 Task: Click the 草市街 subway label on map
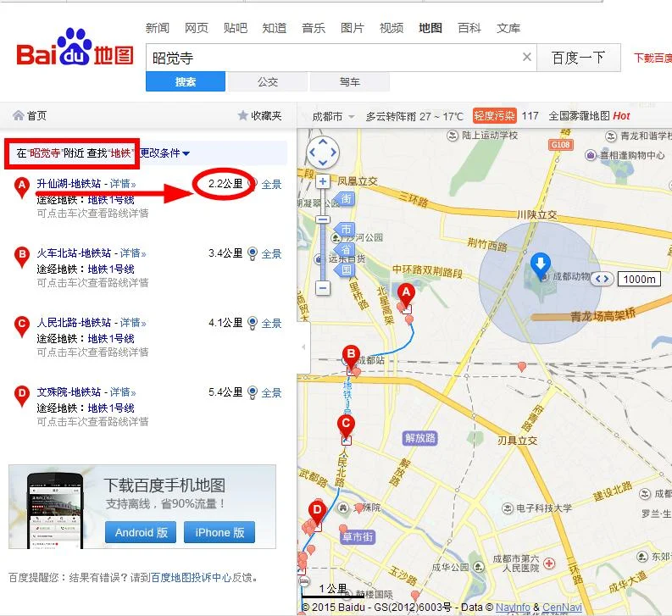[358, 536]
